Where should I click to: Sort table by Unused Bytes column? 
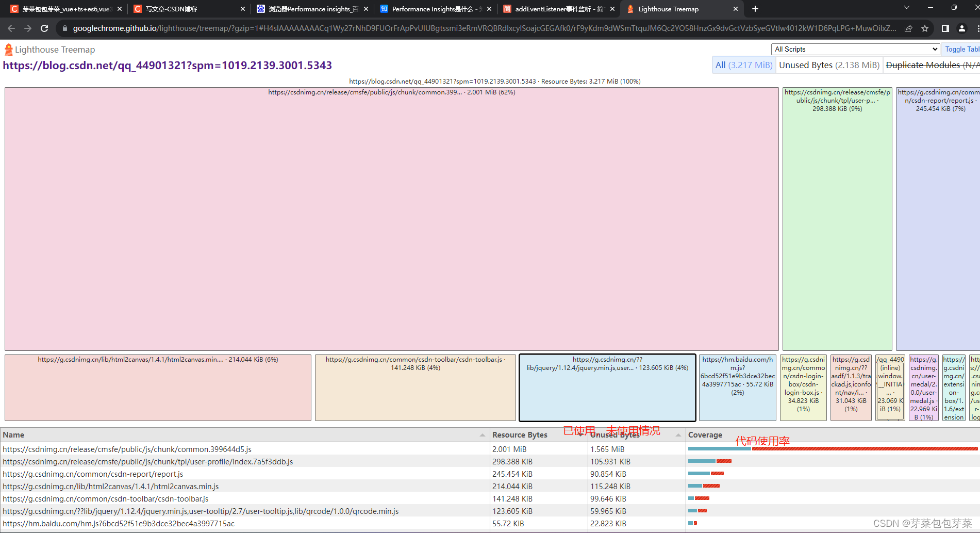pos(636,435)
